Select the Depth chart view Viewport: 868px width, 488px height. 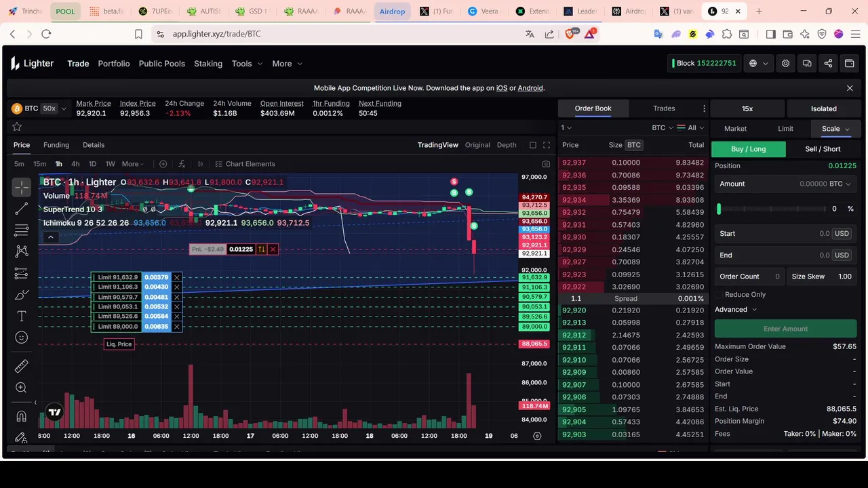pos(507,145)
